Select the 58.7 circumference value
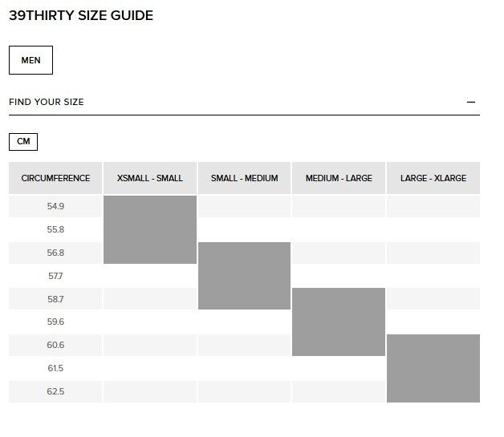 (x=55, y=299)
